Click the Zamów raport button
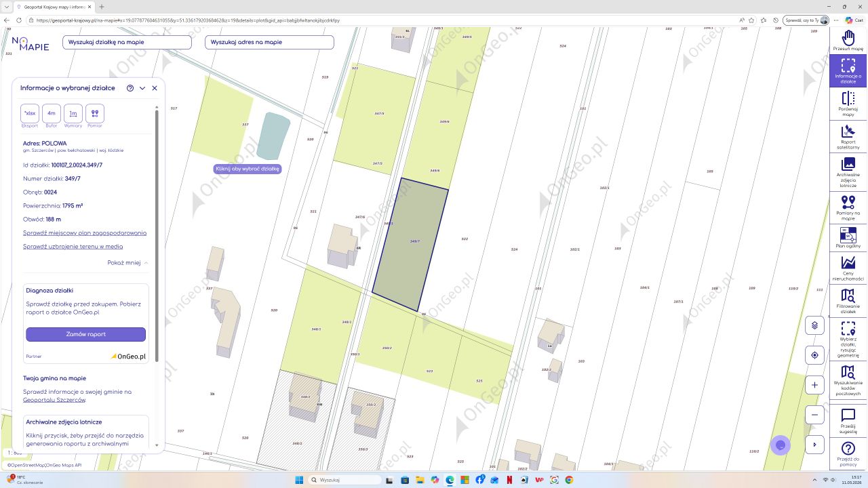The image size is (868, 488). coord(85,334)
